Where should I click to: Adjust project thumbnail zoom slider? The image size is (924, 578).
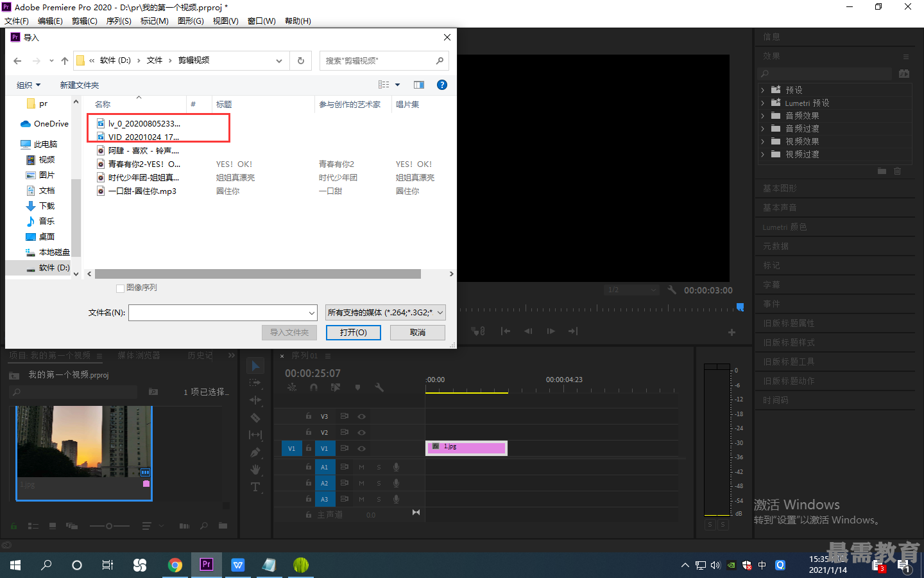[109, 526]
